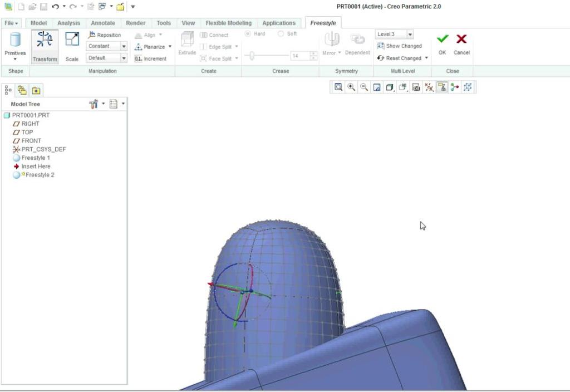Click the Model Tree settings hammer icon
The width and height of the screenshot is (570, 392).
pos(94,104)
